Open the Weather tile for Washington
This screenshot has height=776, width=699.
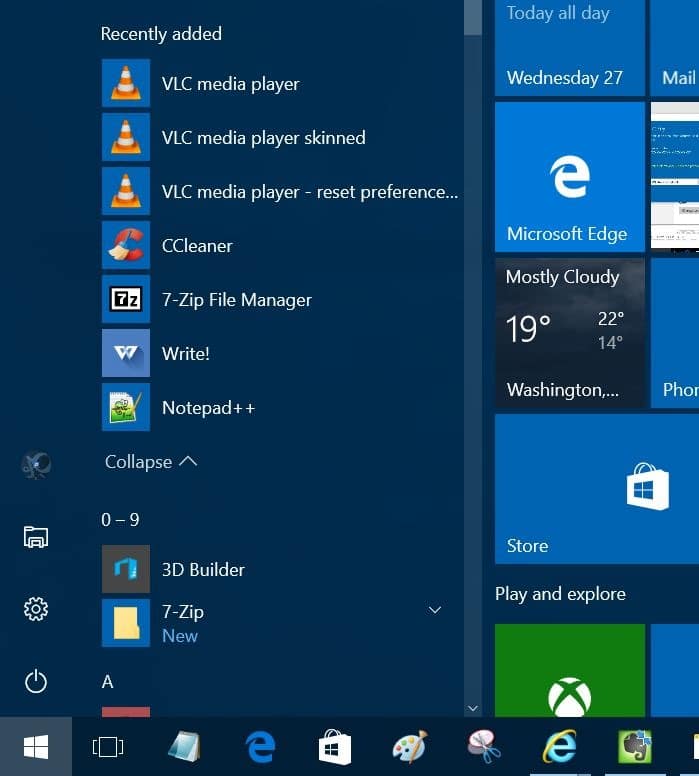point(570,333)
